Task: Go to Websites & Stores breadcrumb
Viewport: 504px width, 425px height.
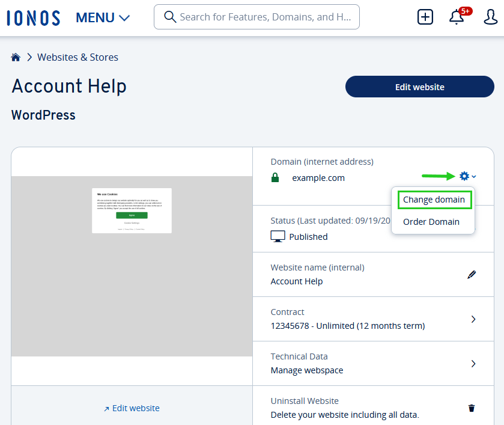Action: [x=77, y=57]
